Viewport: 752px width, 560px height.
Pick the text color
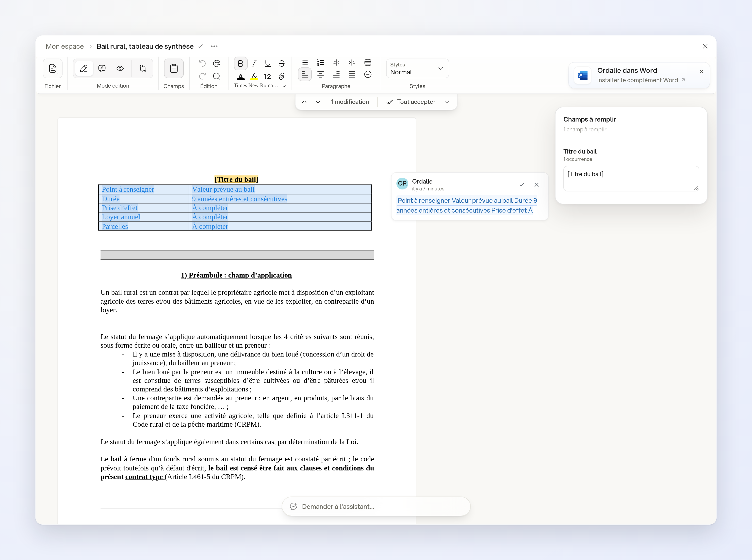241,77
